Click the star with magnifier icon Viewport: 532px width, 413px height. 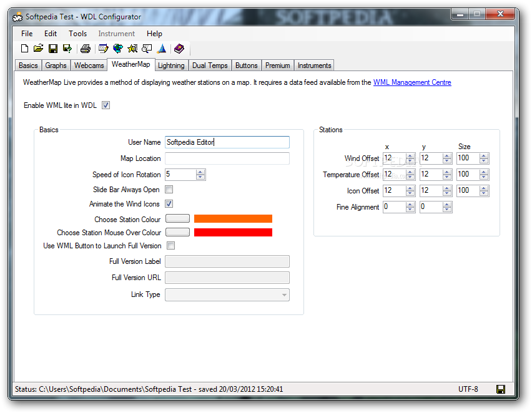pyautogui.click(x=132, y=49)
